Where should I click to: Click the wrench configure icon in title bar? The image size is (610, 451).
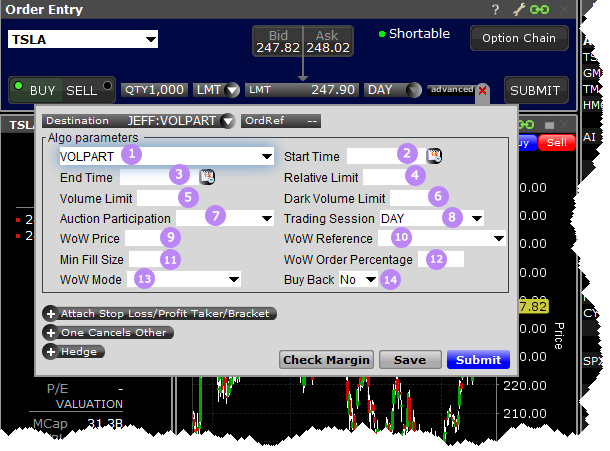[518, 10]
